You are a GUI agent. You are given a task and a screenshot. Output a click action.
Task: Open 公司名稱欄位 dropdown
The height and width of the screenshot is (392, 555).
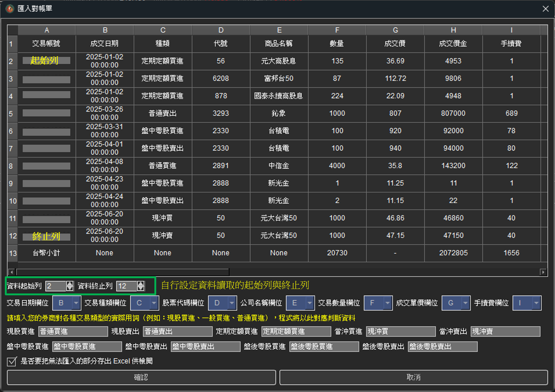(300, 303)
